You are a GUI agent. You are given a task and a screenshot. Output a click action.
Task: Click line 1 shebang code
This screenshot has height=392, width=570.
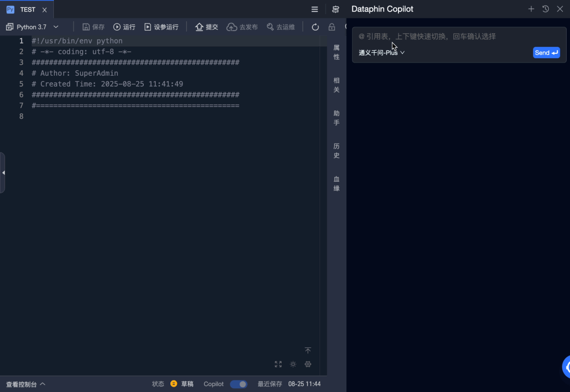77,41
